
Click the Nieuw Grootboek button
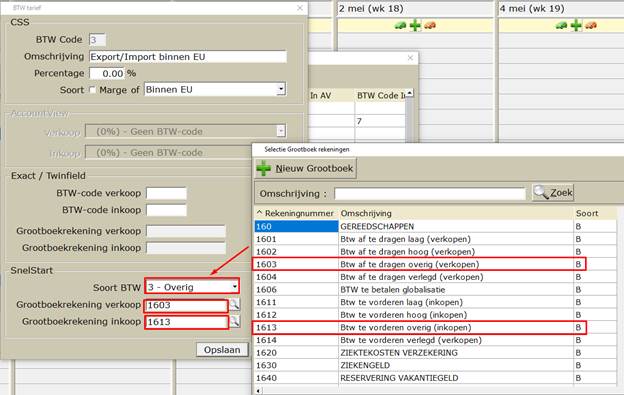306,168
